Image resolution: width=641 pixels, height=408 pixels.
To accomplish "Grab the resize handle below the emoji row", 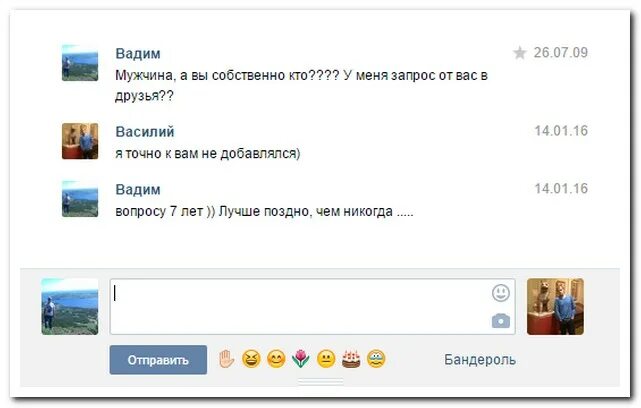I will (x=320, y=382).
